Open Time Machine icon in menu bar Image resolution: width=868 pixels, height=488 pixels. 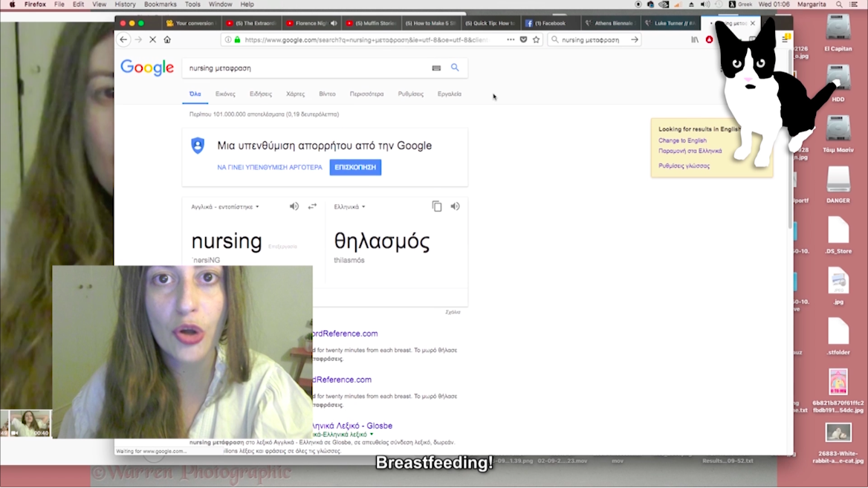click(719, 4)
